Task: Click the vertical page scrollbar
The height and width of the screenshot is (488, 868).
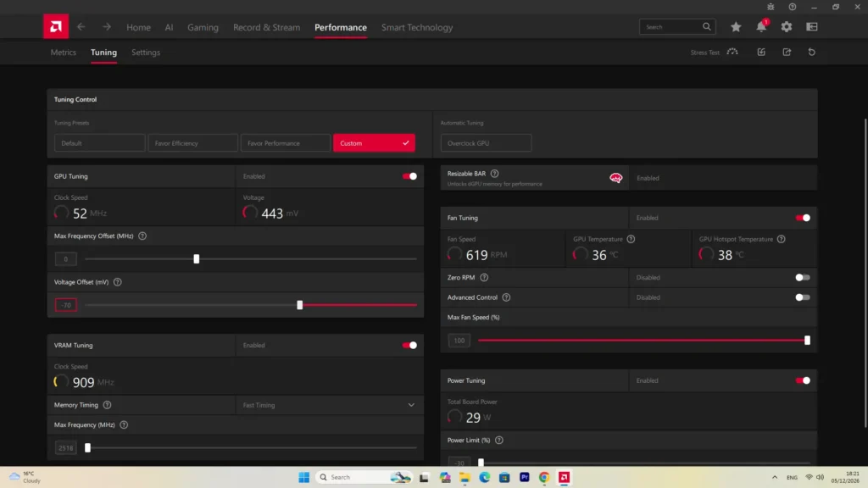Action: (x=865, y=273)
